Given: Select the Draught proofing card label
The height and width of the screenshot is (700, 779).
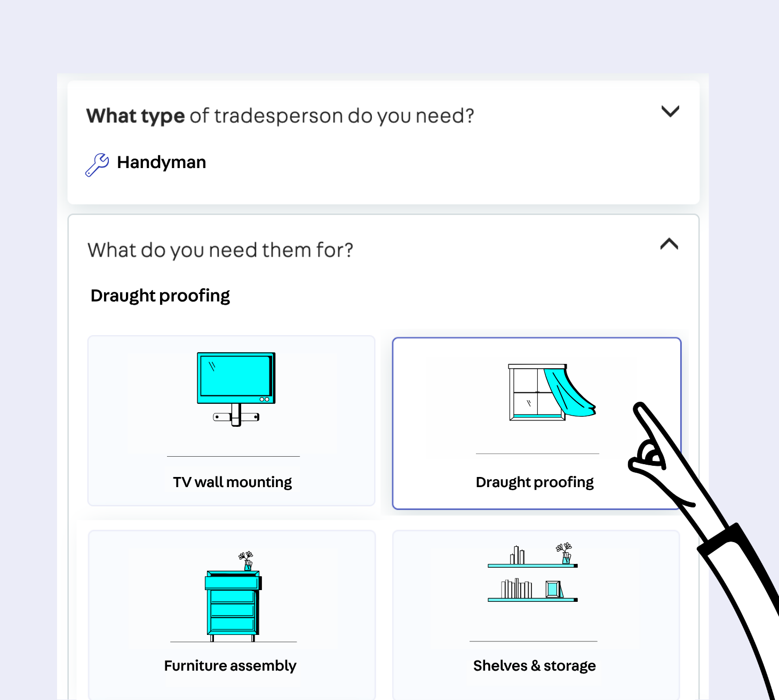Looking at the screenshot, I should [x=535, y=482].
